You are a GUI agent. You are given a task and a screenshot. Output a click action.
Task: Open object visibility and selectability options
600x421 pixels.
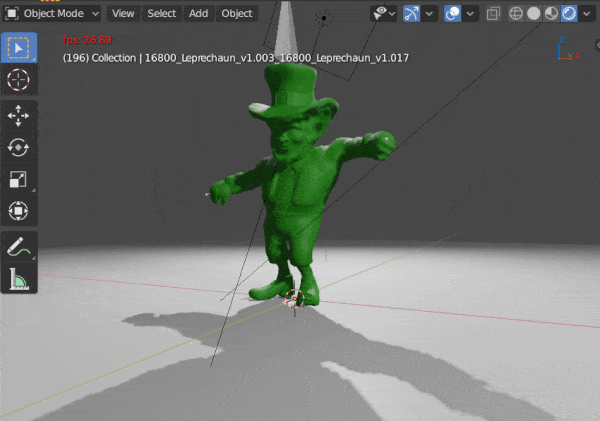point(383,14)
